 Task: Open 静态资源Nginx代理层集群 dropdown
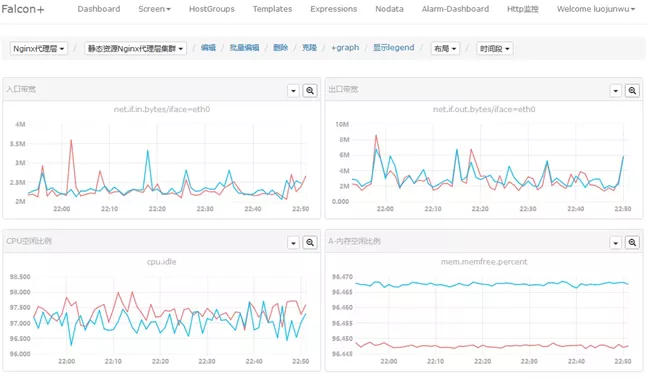pyautogui.click(x=135, y=48)
